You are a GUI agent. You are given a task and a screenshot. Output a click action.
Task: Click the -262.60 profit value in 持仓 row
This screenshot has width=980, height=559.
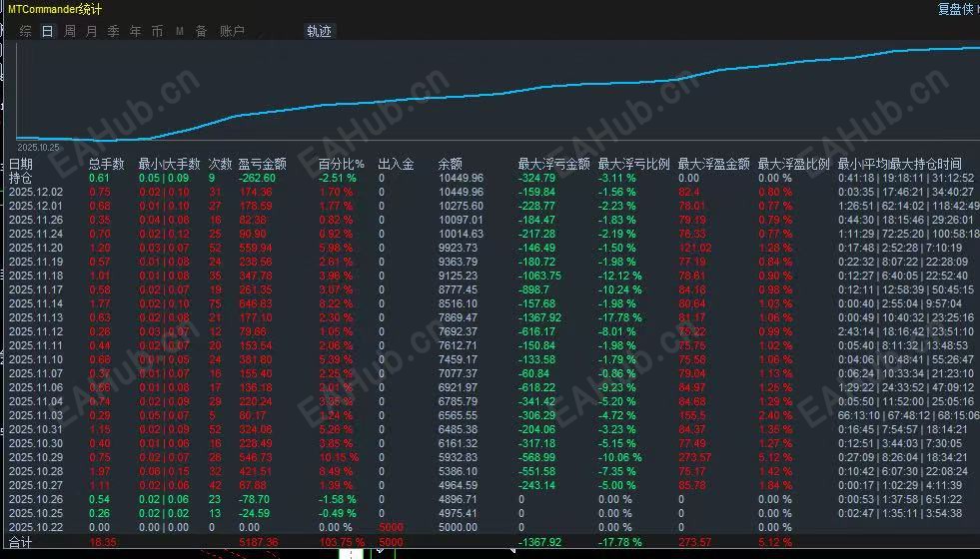click(257, 178)
